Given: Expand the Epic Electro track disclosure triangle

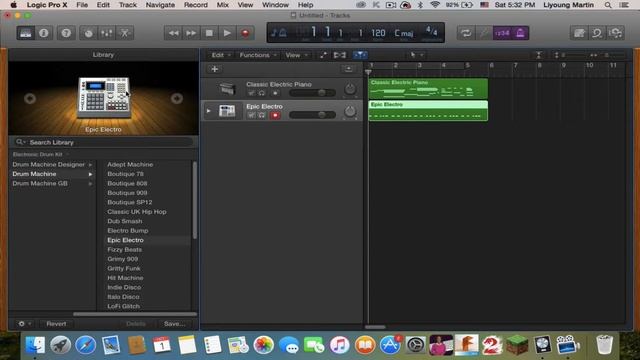Looking at the screenshot, I should click(209, 111).
